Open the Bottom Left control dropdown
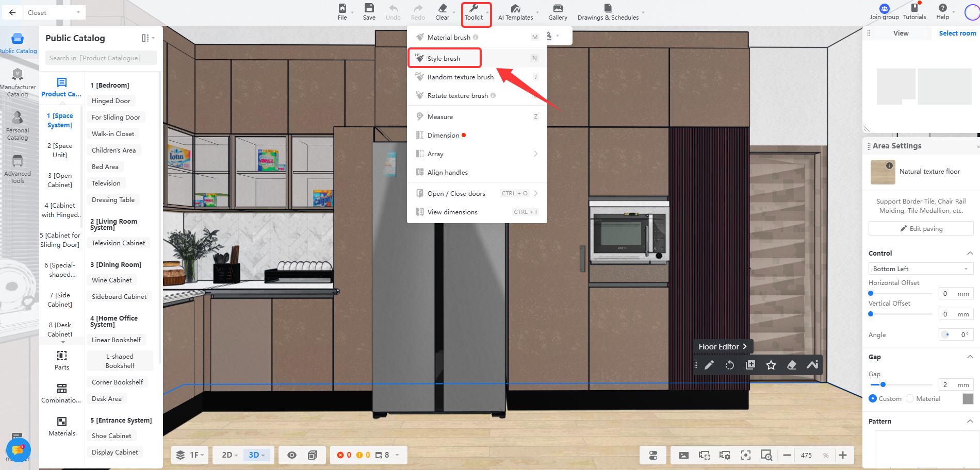 point(920,269)
